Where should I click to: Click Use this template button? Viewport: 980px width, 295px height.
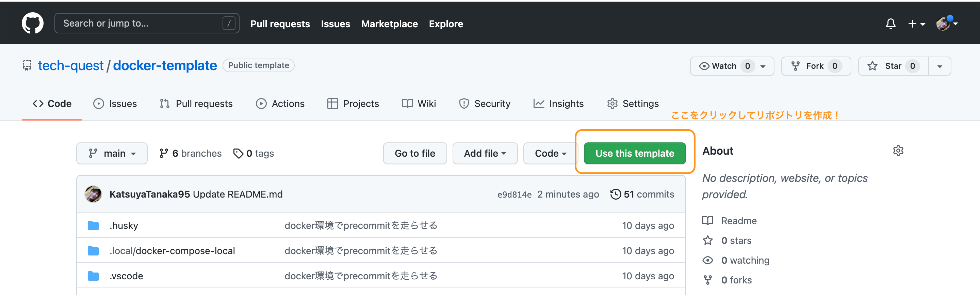635,153
